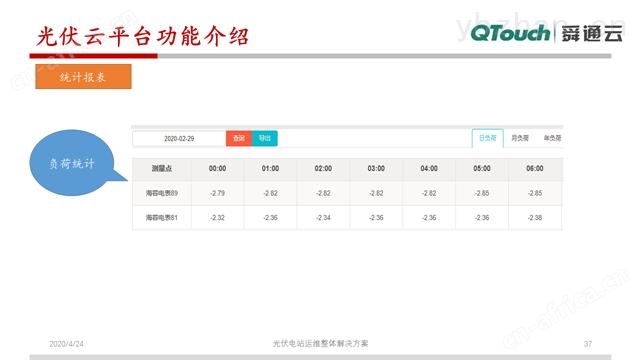
Task: Select the 海容电表81 row label
Action: 162,218
